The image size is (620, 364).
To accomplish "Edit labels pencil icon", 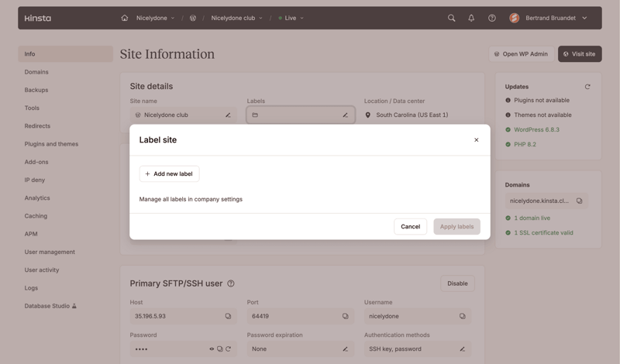I will tap(345, 115).
